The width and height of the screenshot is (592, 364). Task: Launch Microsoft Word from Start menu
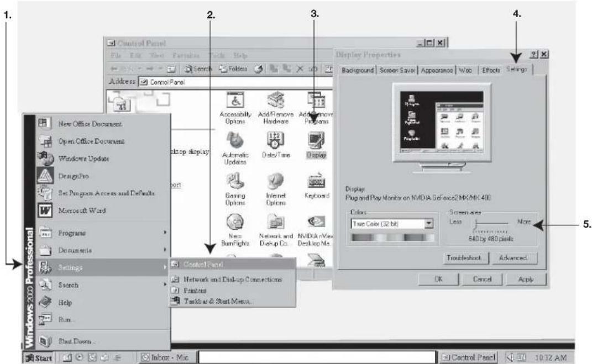click(103, 210)
